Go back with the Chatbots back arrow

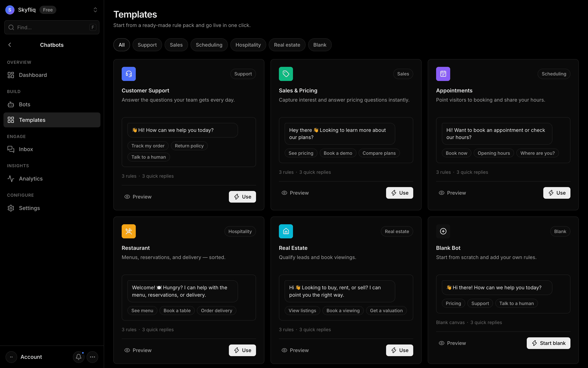click(10, 45)
